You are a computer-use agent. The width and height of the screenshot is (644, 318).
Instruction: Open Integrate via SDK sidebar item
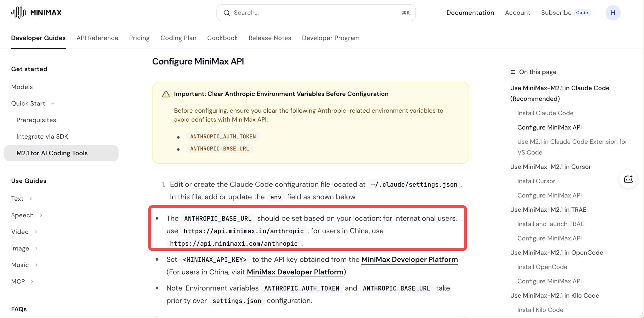click(42, 137)
